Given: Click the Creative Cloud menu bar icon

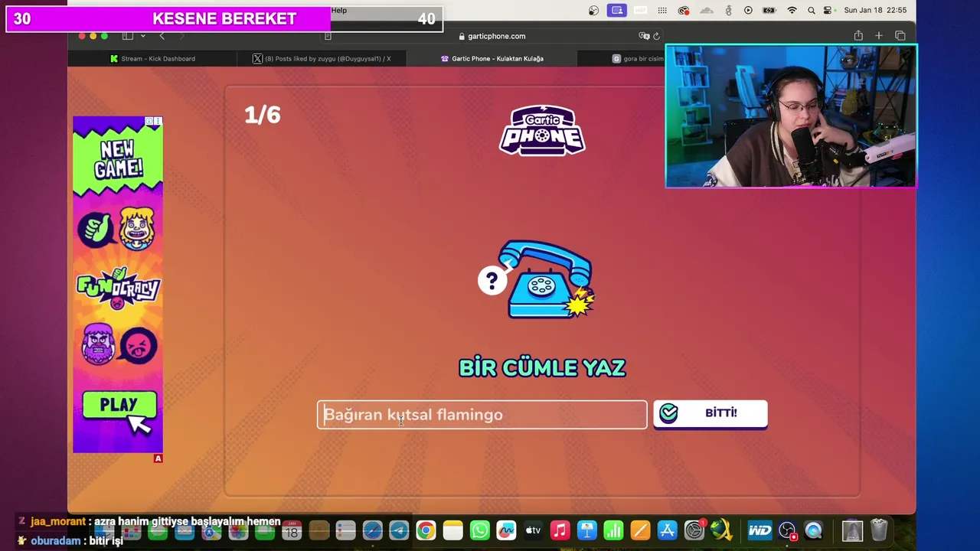Looking at the screenshot, I should (x=684, y=10).
